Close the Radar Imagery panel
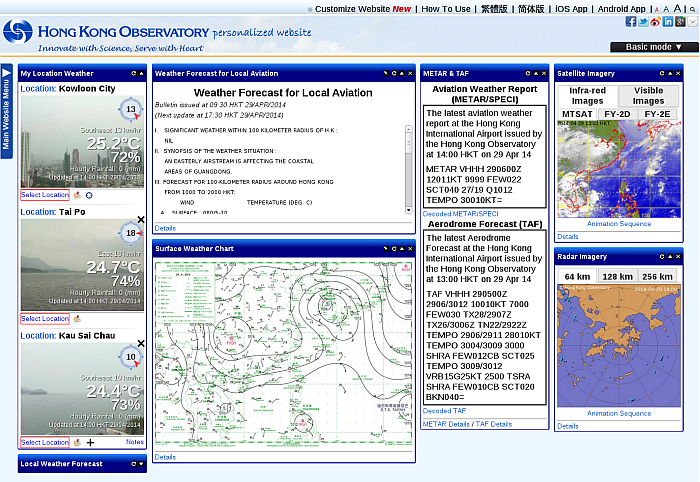This screenshot has height=482, width=700. click(x=678, y=257)
